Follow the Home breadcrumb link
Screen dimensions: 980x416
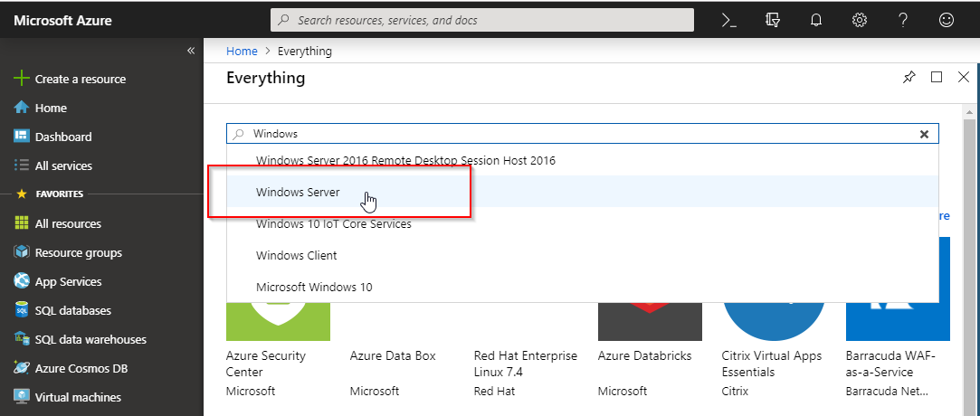coord(242,52)
